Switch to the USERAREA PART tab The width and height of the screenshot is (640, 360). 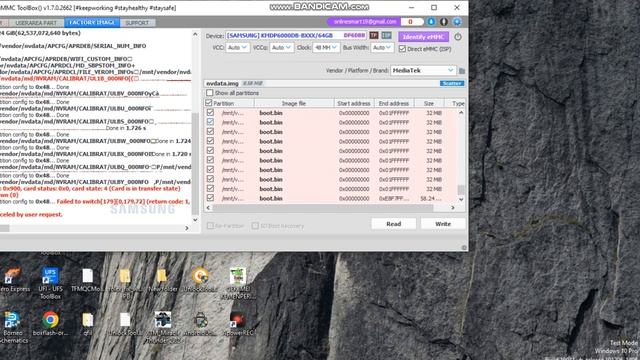click(x=36, y=23)
